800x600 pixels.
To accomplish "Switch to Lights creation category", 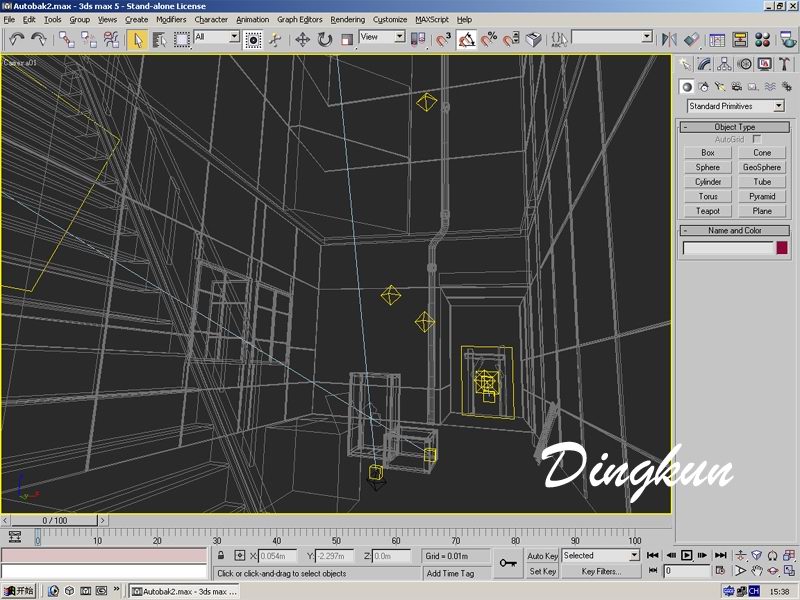I will [x=718, y=87].
